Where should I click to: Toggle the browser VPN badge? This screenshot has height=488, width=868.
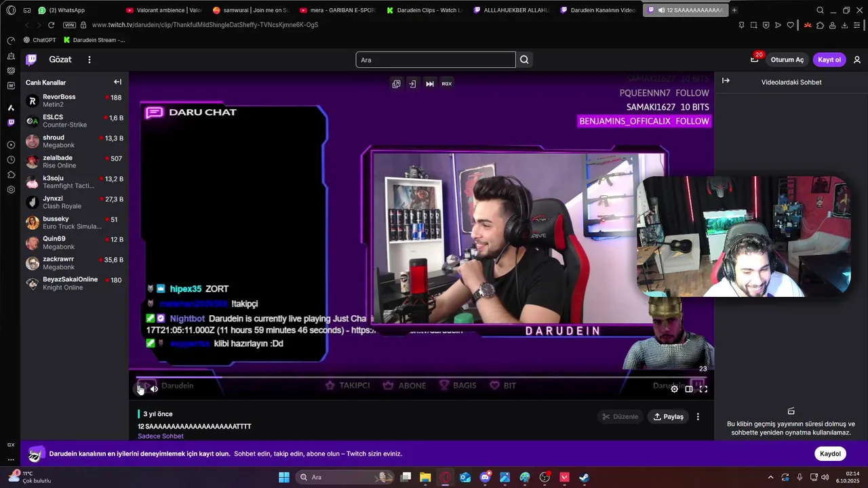(x=69, y=25)
